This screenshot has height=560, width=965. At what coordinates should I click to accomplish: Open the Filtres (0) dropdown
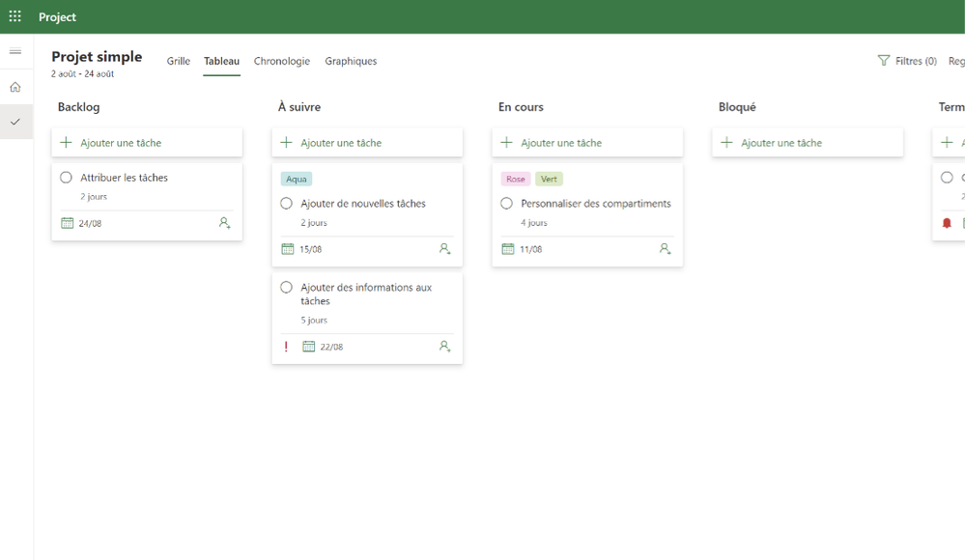tap(907, 60)
